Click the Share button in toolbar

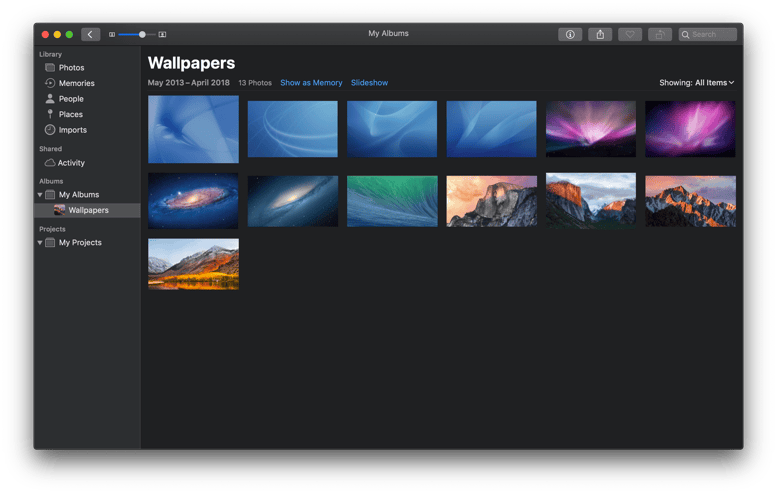(x=600, y=34)
